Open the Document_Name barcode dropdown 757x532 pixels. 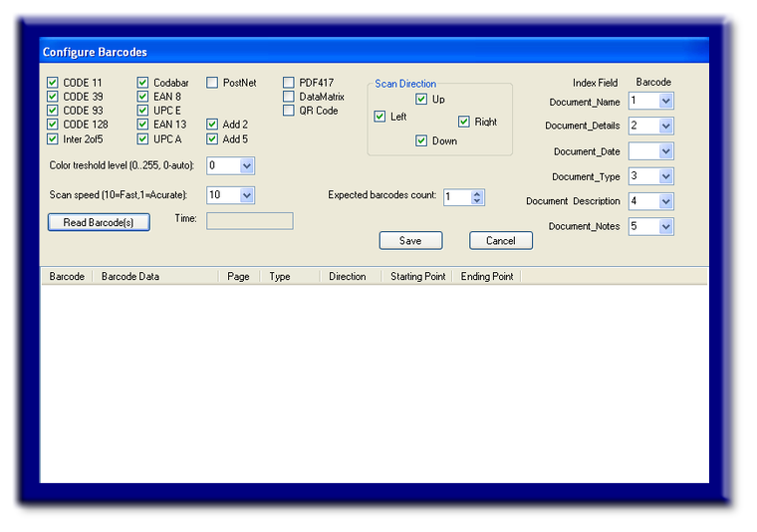(x=665, y=101)
